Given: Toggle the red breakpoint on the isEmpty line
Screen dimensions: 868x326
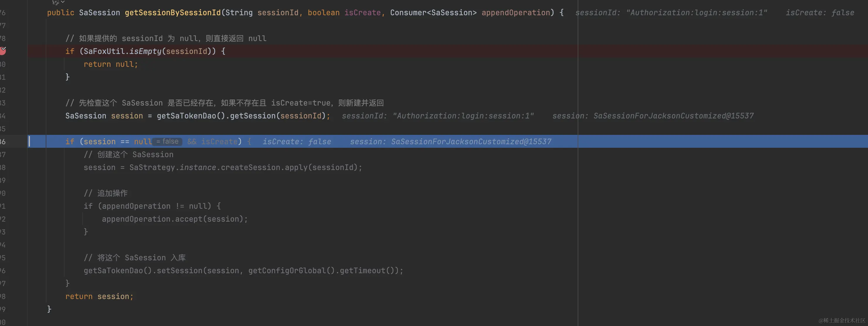Looking at the screenshot, I should pyautogui.click(x=3, y=51).
